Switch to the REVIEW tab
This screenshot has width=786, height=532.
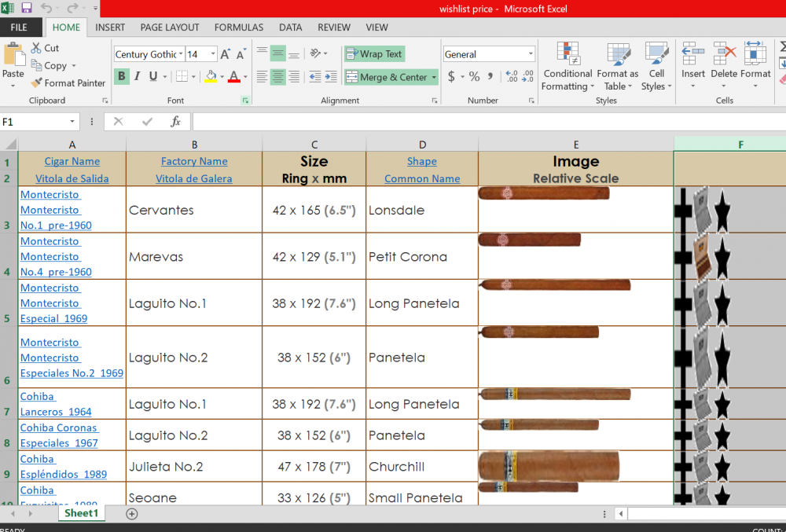pyautogui.click(x=334, y=27)
